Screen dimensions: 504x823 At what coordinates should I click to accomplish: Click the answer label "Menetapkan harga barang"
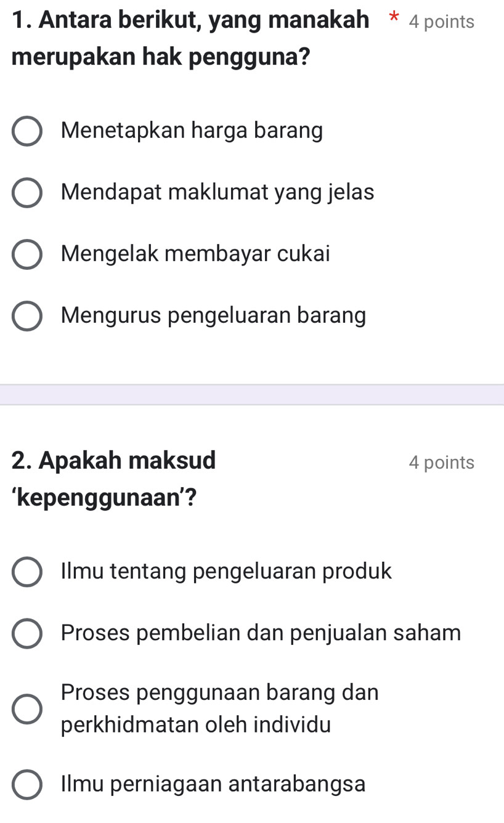click(192, 131)
